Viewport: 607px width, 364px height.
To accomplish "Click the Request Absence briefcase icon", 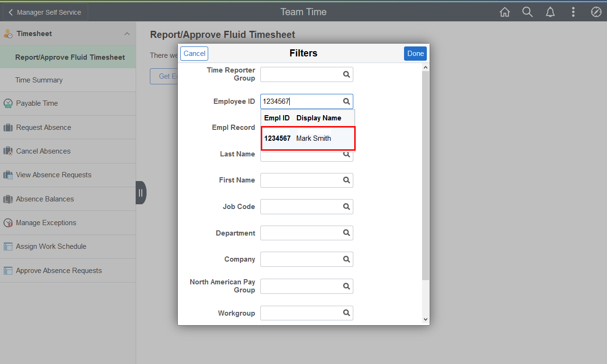I will (8, 127).
